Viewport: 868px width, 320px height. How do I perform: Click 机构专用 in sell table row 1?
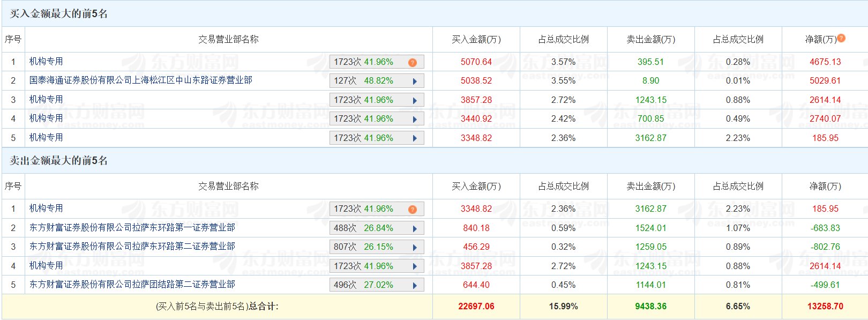point(46,209)
